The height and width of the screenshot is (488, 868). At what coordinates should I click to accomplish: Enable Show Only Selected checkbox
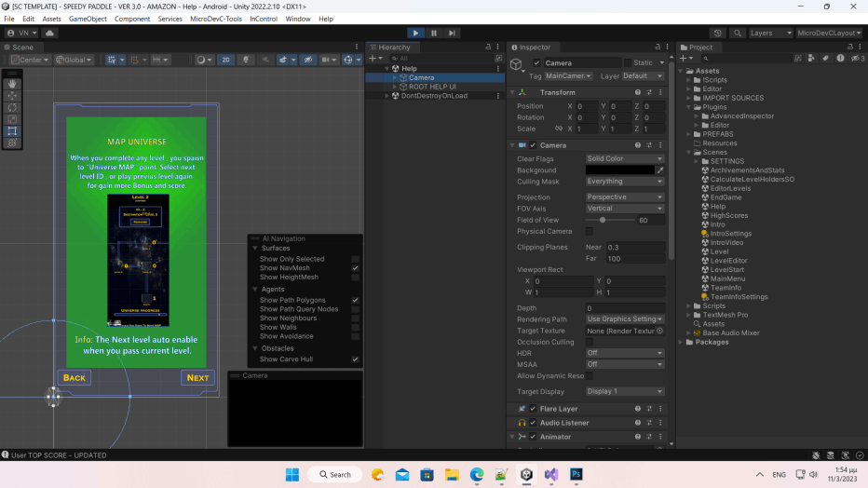click(355, 259)
